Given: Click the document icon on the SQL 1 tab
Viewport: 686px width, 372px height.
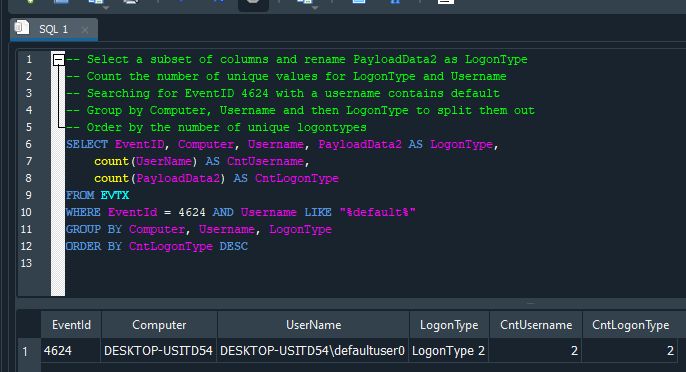Looking at the screenshot, I should point(22,28).
